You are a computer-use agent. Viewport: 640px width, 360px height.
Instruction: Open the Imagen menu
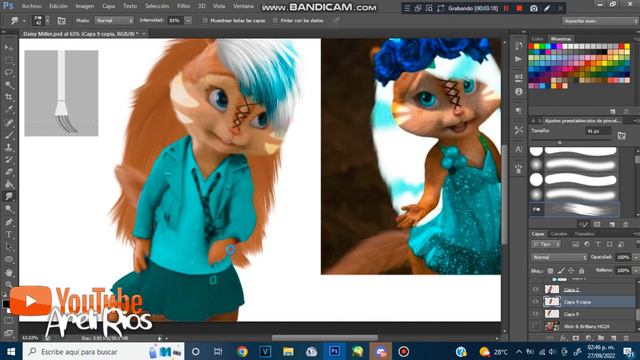pyautogui.click(x=85, y=6)
